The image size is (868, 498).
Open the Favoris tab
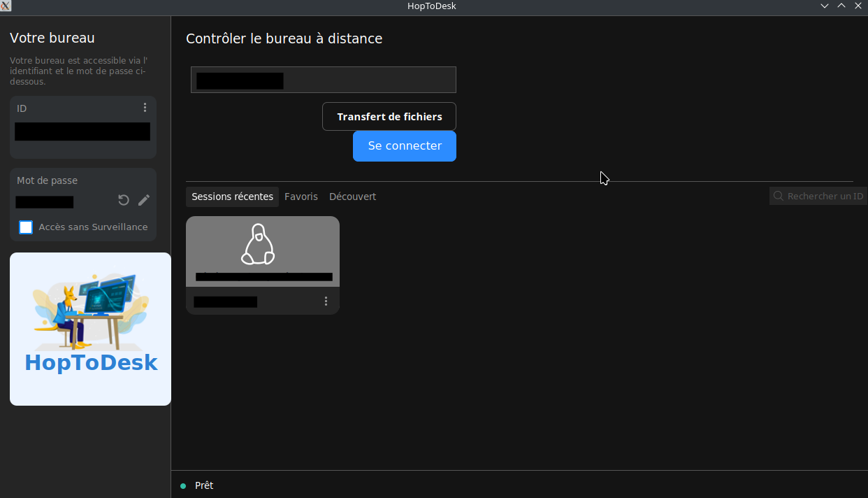[x=301, y=197]
